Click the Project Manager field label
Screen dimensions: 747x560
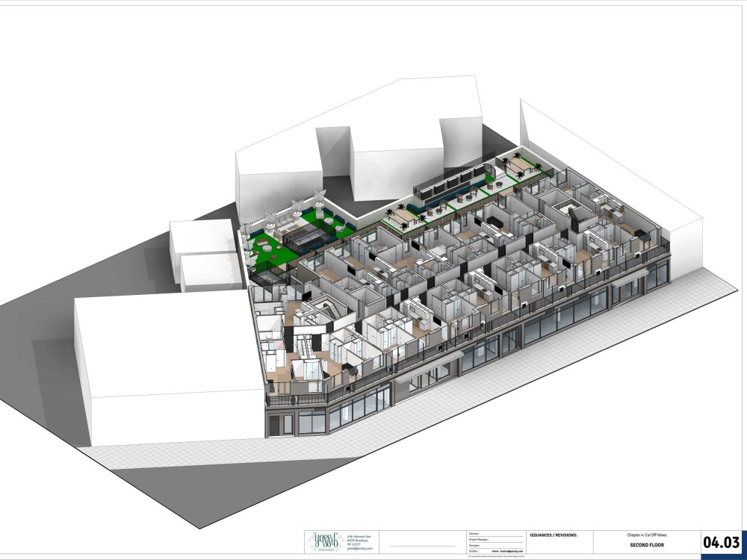(479, 540)
